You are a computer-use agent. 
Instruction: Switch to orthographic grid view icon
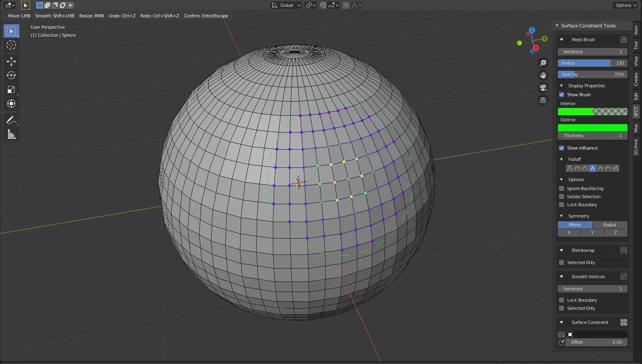pos(543,100)
